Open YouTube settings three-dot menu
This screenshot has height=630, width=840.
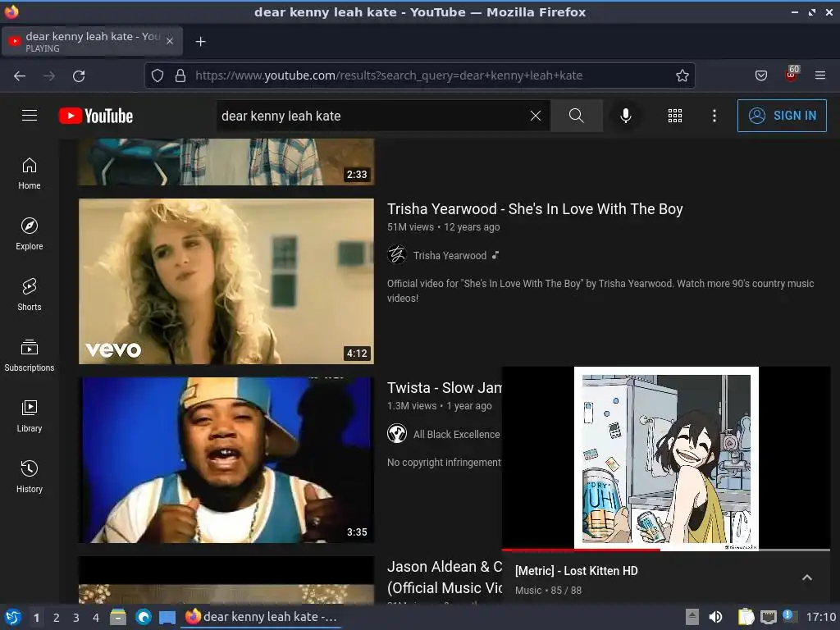(714, 116)
